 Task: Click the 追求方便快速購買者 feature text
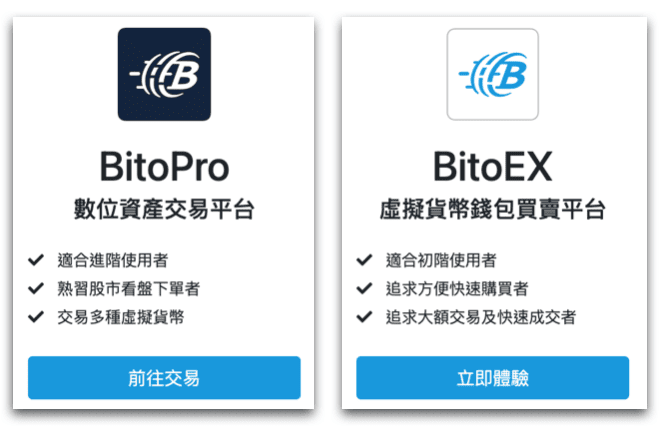pyautogui.click(x=457, y=289)
